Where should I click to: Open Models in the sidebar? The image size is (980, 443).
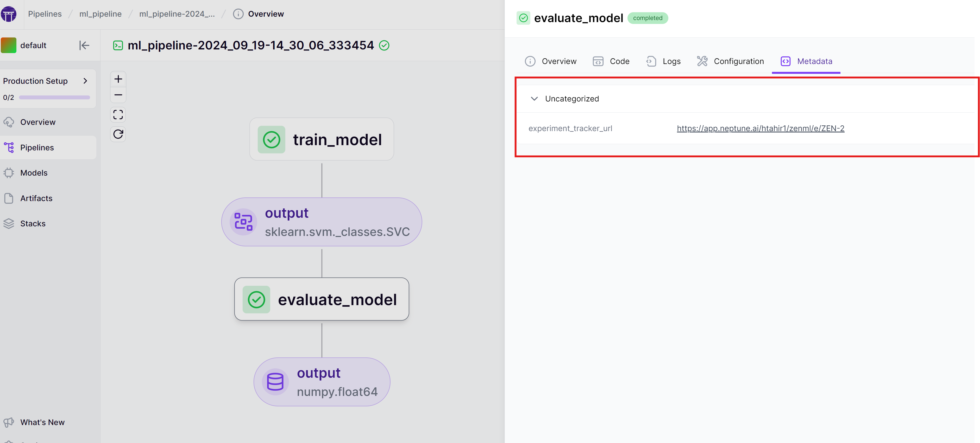click(x=34, y=173)
